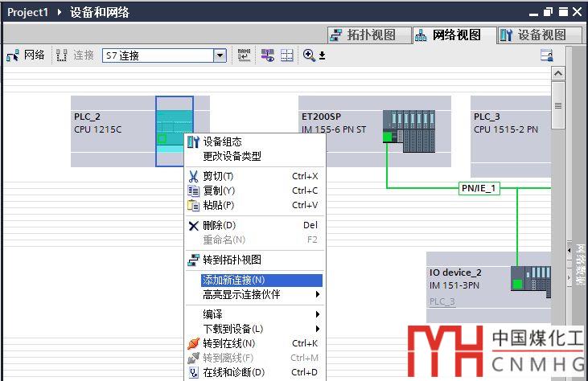Viewport: 588px width, 381px height.
Task: Click the scissors icon beside 剪切
Action: pos(194,176)
